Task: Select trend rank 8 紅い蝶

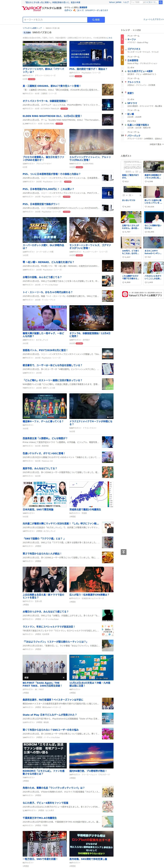Action: [130, 114]
